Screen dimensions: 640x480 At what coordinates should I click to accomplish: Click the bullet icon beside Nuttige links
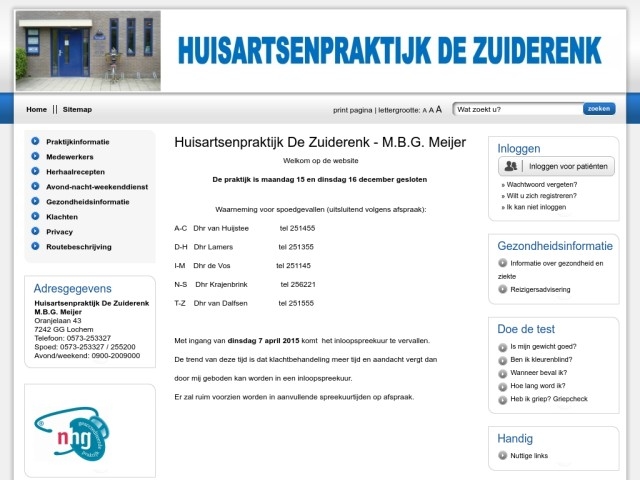502,455
